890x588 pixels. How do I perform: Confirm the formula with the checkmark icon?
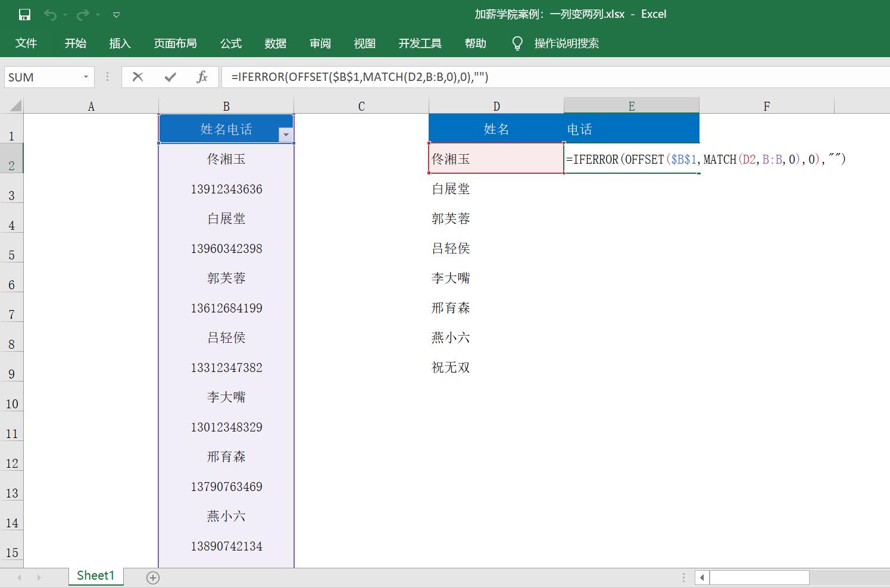click(x=170, y=77)
